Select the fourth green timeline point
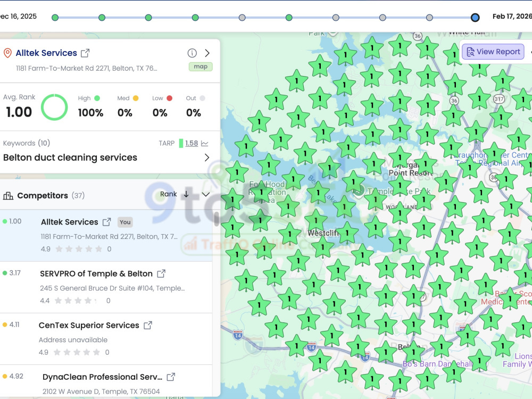This screenshot has height=399, width=532. (x=195, y=18)
